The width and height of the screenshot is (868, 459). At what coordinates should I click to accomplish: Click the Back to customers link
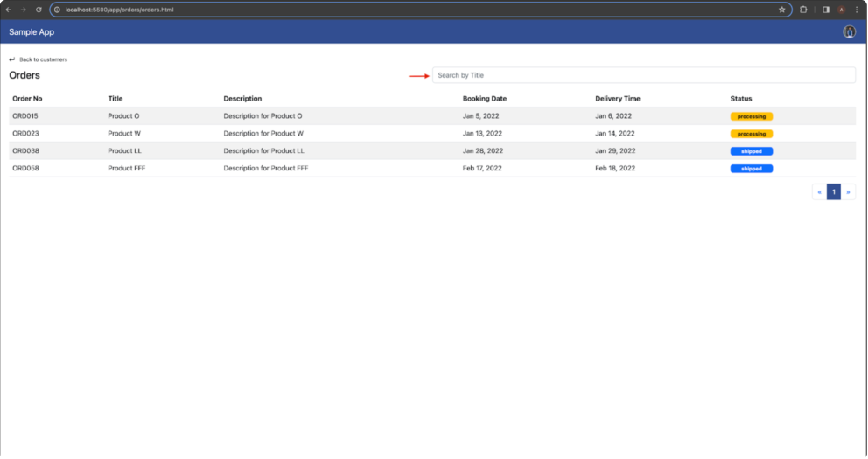point(43,59)
